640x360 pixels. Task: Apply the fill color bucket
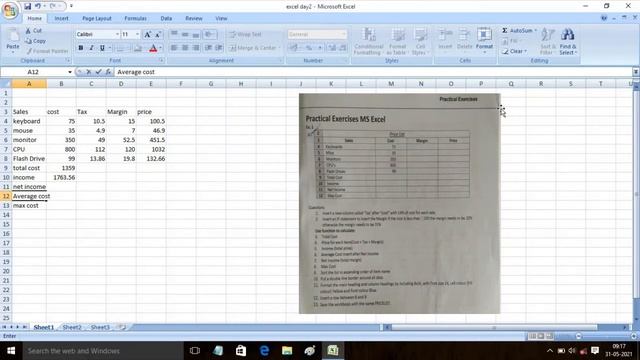click(138, 48)
